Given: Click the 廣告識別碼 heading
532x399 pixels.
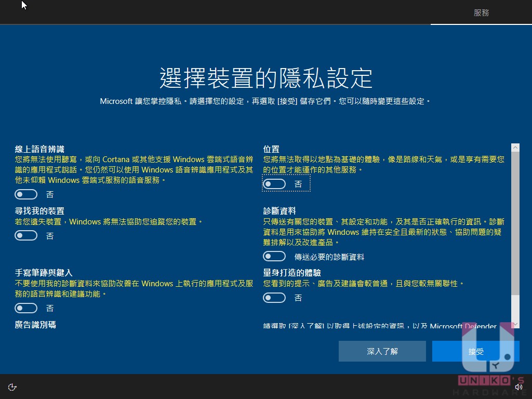Looking at the screenshot, I should click(36, 325).
